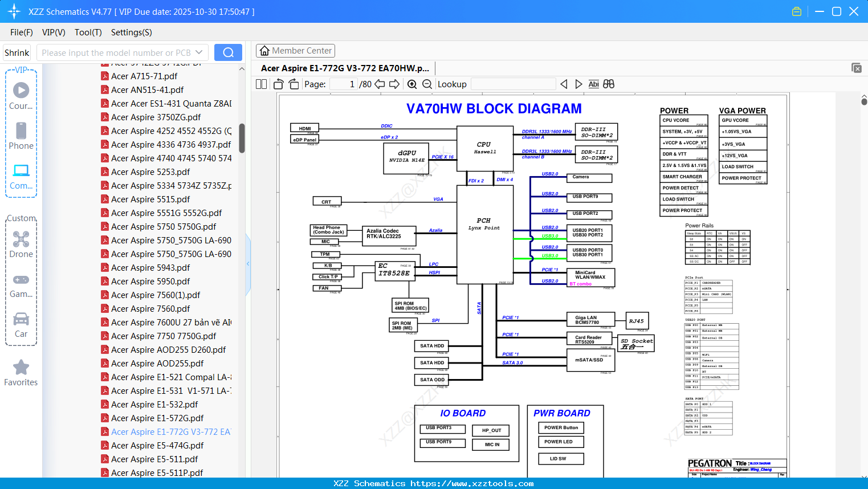868x489 pixels.
Task: Open Acer Aspire 7750 7750G.pdf
Action: pos(164,336)
